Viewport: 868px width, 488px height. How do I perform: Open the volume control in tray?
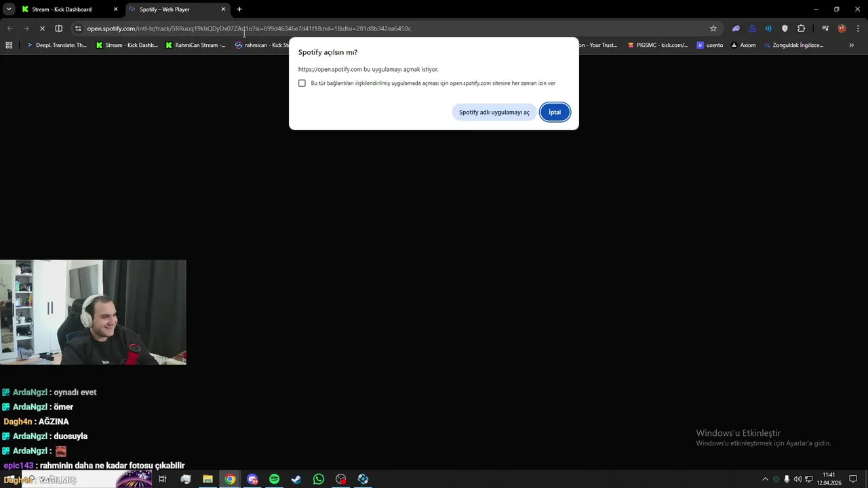797,479
